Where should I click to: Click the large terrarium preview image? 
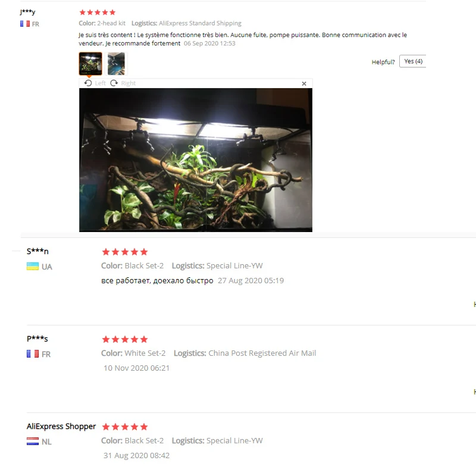point(196,160)
